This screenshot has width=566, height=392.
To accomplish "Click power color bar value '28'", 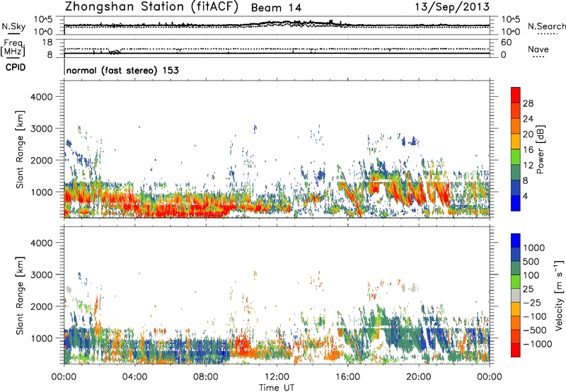I will click(528, 103).
